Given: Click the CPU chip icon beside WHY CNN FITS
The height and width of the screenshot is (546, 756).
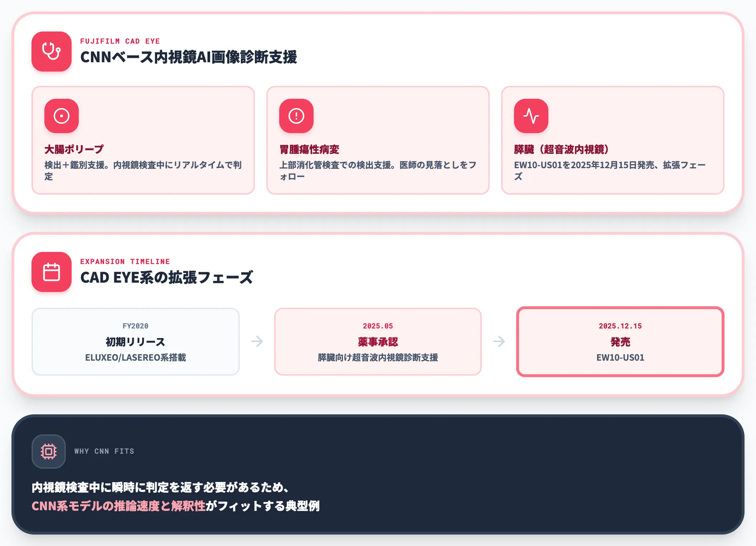Looking at the screenshot, I should (49, 452).
